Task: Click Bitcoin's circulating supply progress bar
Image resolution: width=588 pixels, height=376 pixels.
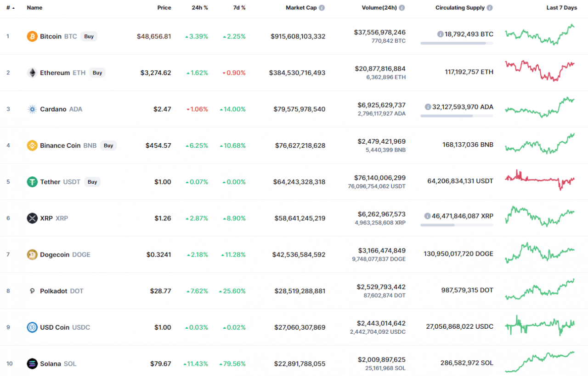Action: point(456,43)
